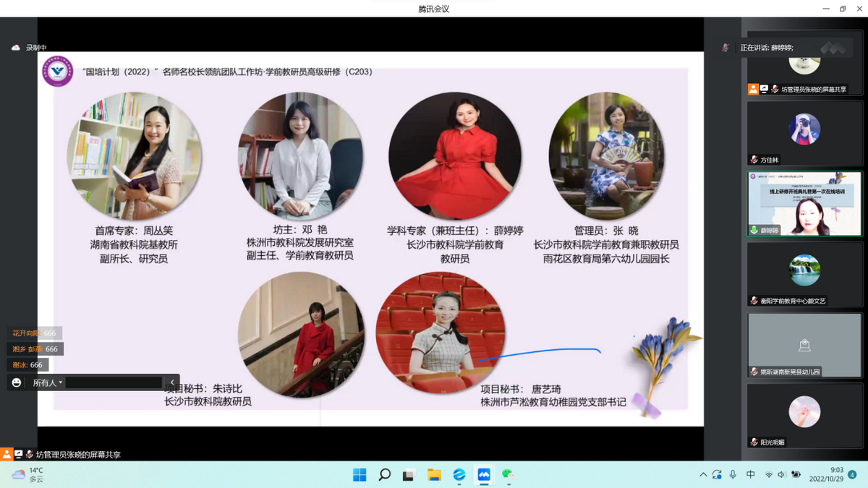Open 衡阳学前教育中心颜文艺 participant tile
This screenshot has width=868, height=488.
(x=804, y=273)
